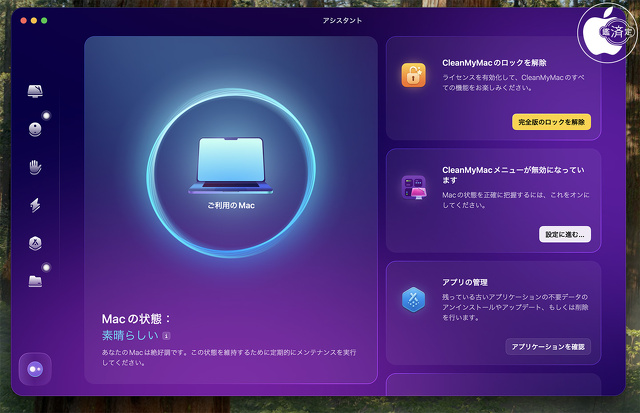Click the 素晴らしい status text

[129, 336]
